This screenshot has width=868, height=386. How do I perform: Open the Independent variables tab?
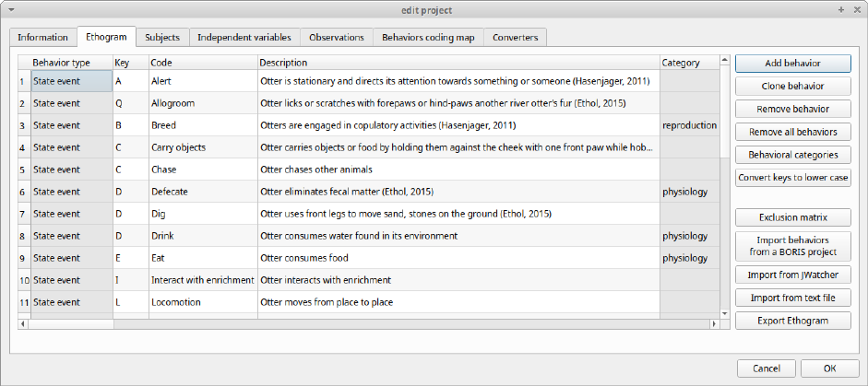click(244, 37)
